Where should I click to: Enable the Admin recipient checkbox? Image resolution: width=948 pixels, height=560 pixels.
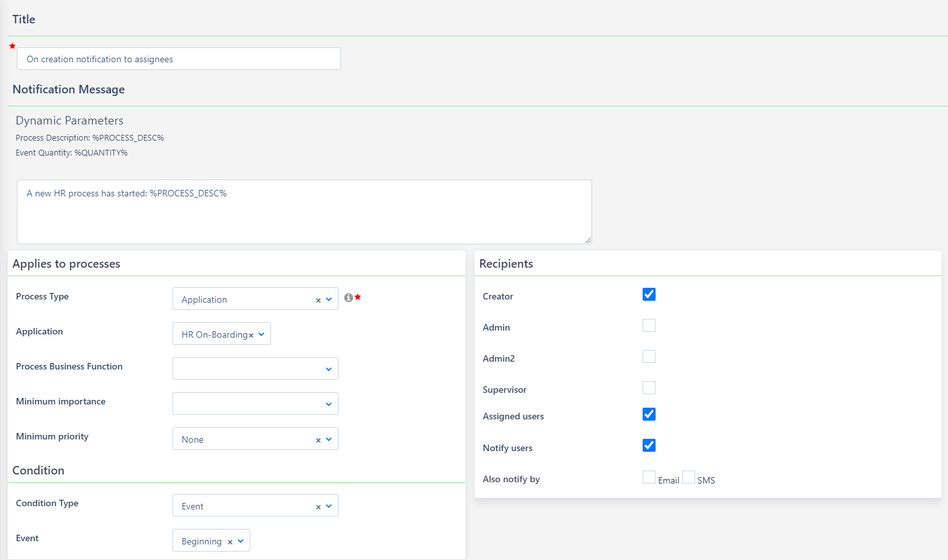(x=649, y=325)
